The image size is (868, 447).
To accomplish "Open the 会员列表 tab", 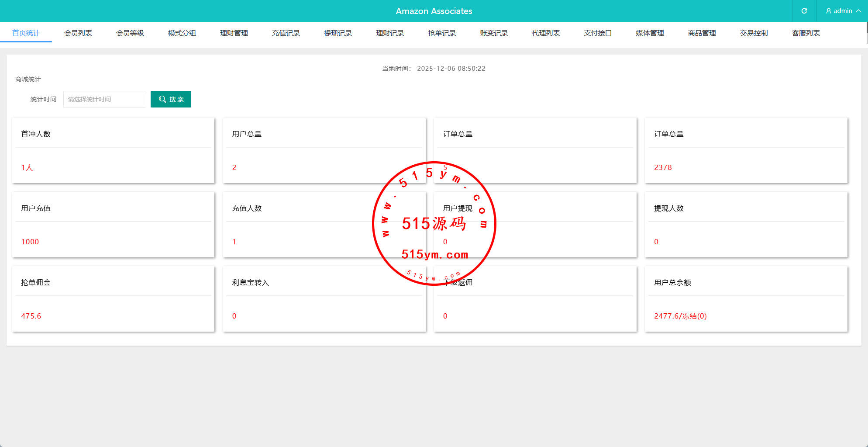I will 78,33.
